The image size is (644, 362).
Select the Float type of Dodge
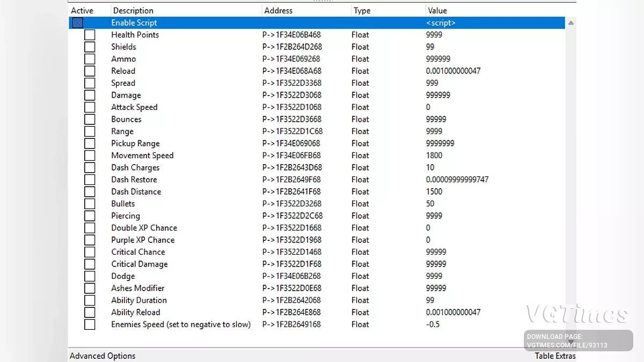(x=360, y=276)
